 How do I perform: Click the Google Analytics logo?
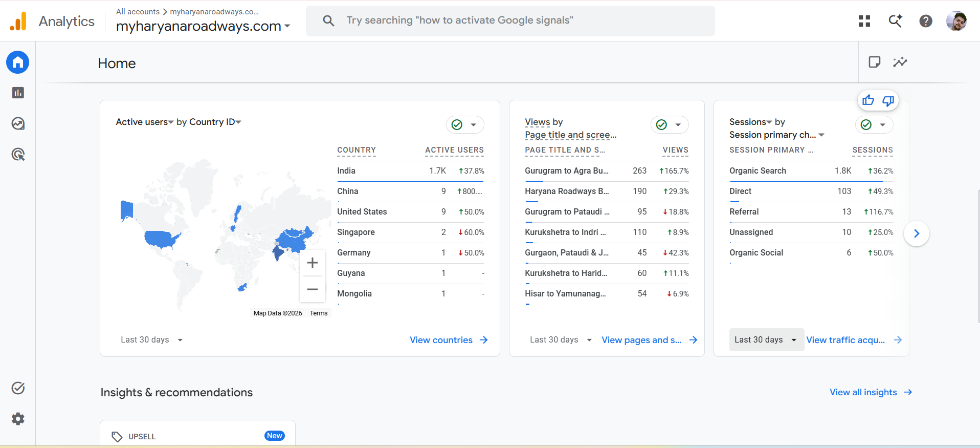[x=18, y=21]
